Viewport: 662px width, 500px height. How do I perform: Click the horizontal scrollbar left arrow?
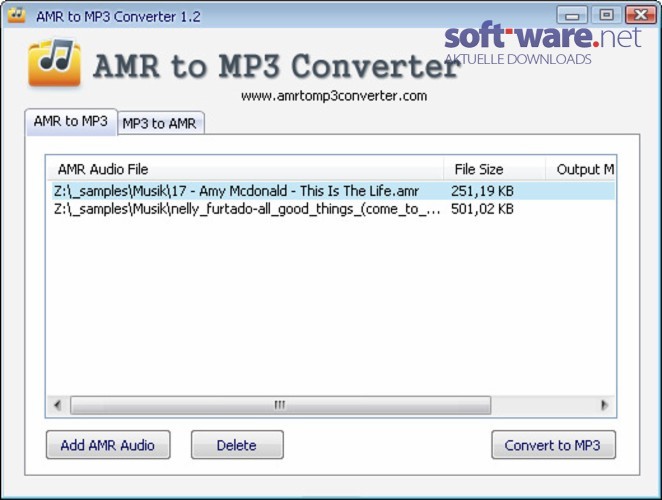pyautogui.click(x=58, y=405)
